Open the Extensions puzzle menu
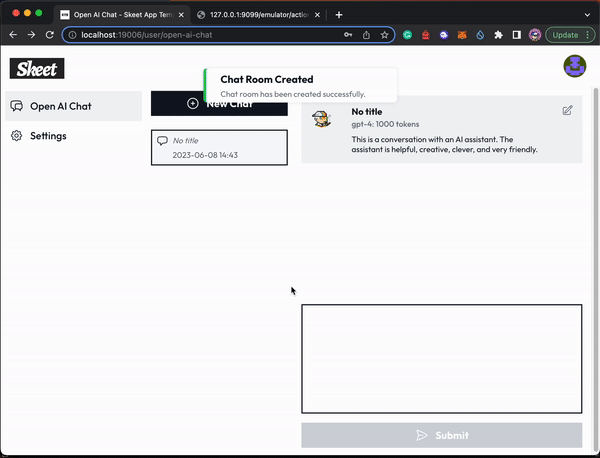 pyautogui.click(x=498, y=35)
